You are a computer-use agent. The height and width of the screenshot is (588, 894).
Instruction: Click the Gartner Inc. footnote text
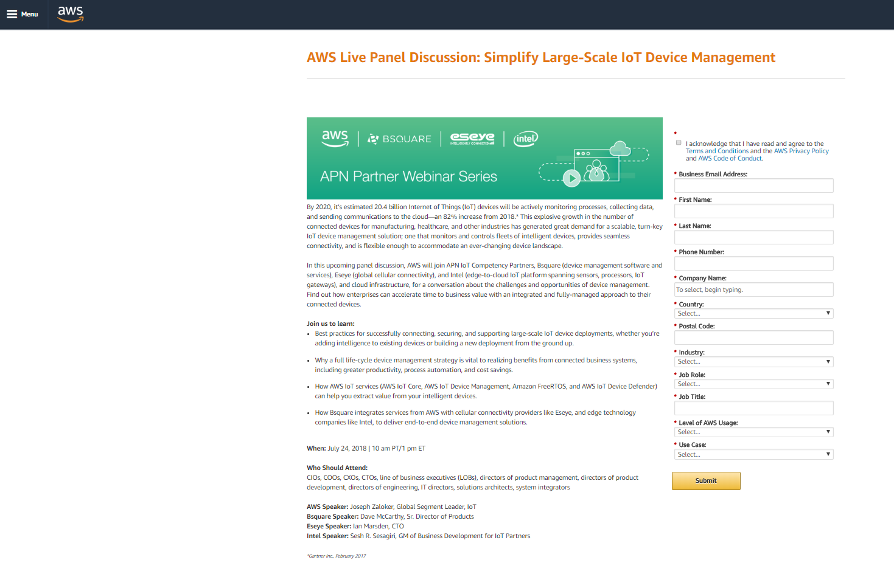[x=337, y=556]
